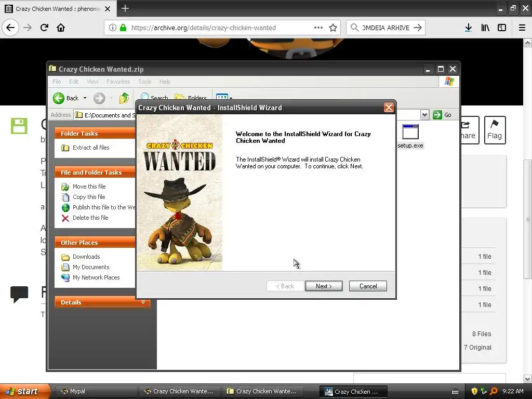Close the Crazy Chicken Wanted browser tab
Screen dimensions: 532x399
click(x=108, y=9)
